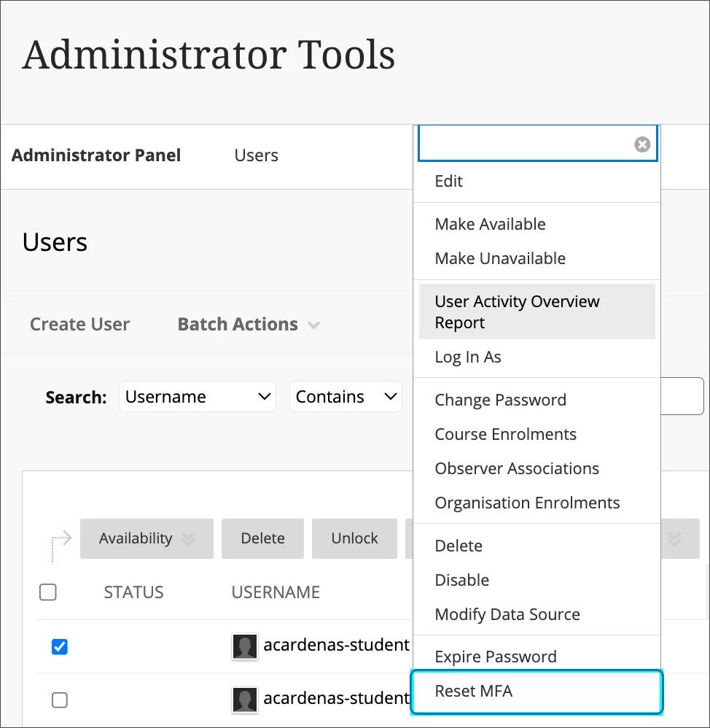Expand the Batch Actions menu
This screenshot has width=710, height=728.
click(249, 325)
